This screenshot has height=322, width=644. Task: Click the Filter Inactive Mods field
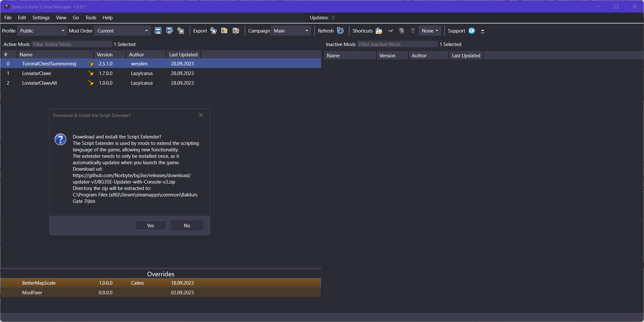point(397,44)
